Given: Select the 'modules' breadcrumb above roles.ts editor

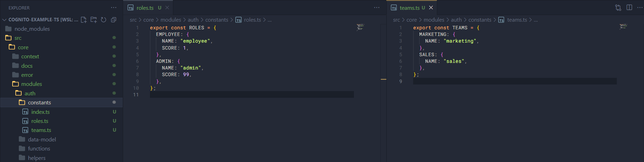Looking at the screenshot, I should click(x=171, y=20).
